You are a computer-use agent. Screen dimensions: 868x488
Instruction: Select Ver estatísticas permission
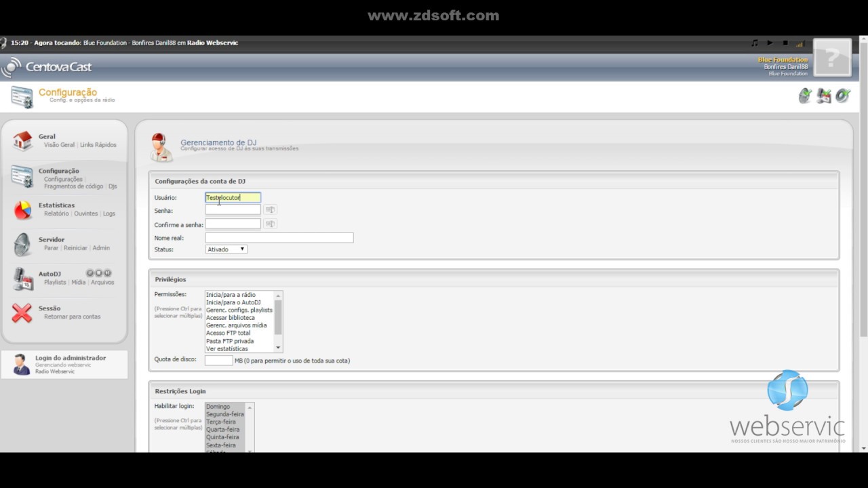[239, 348]
